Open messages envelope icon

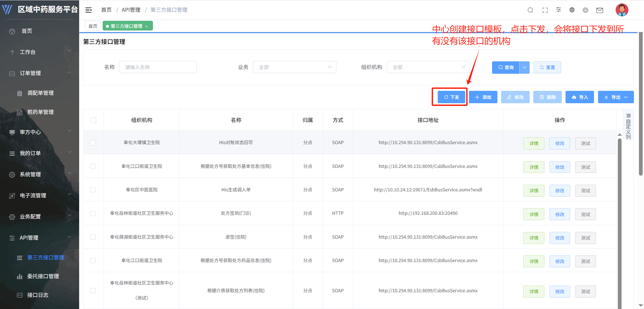coord(600,10)
